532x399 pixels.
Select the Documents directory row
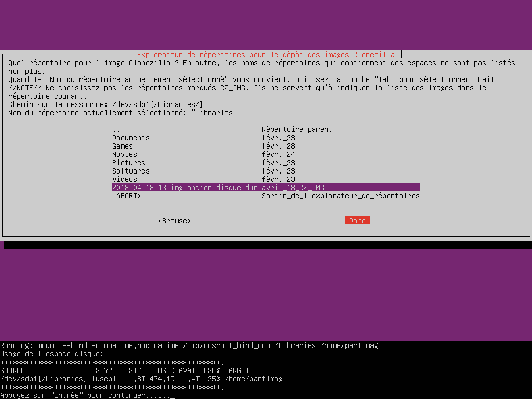click(265, 138)
